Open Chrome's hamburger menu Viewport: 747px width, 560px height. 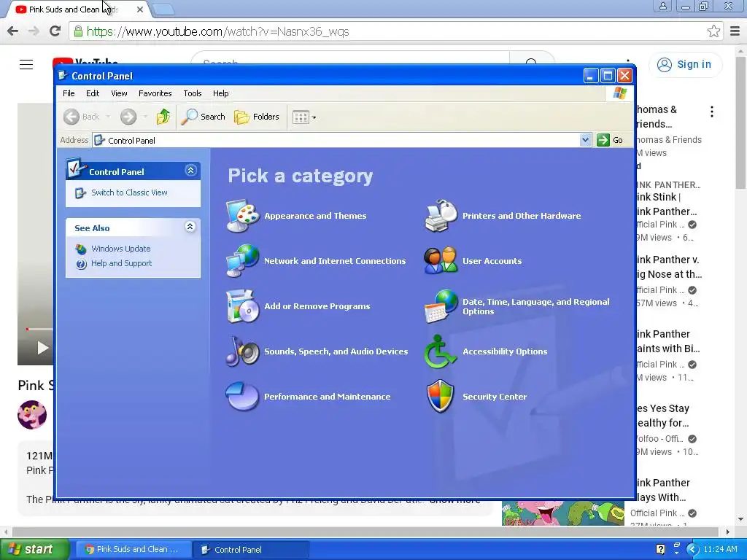[735, 31]
